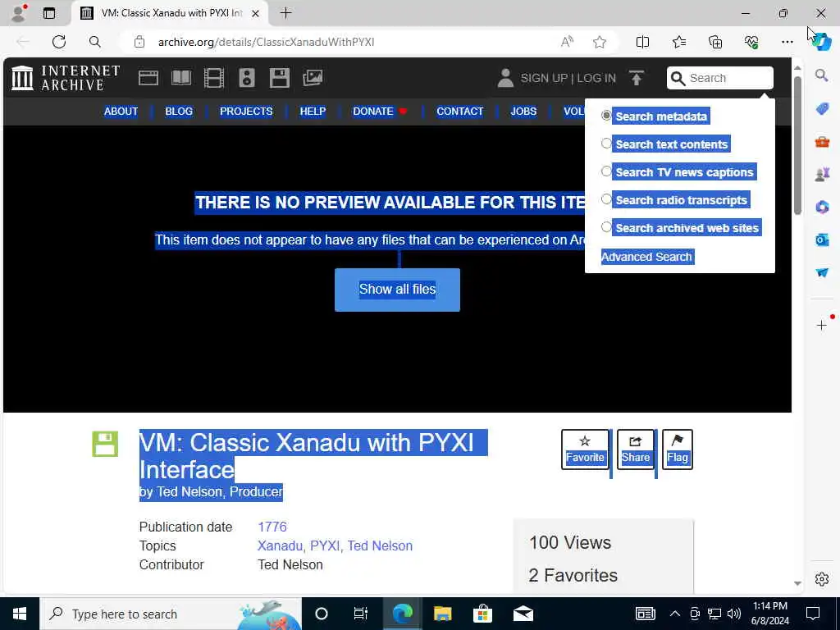Click SIGN UP link
Screen dimensions: 840x630
(544, 78)
